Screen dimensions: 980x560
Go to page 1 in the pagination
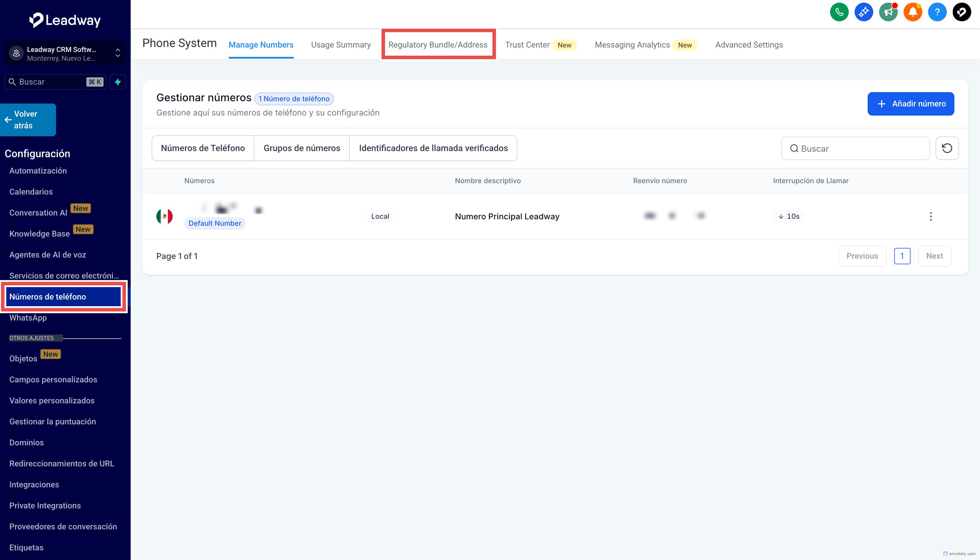point(902,256)
